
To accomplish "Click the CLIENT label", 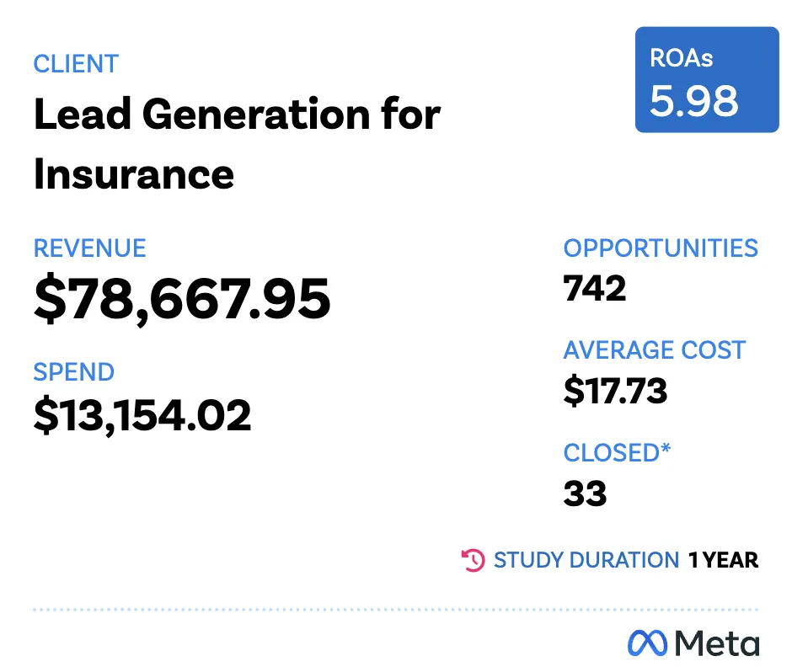I will [x=76, y=64].
